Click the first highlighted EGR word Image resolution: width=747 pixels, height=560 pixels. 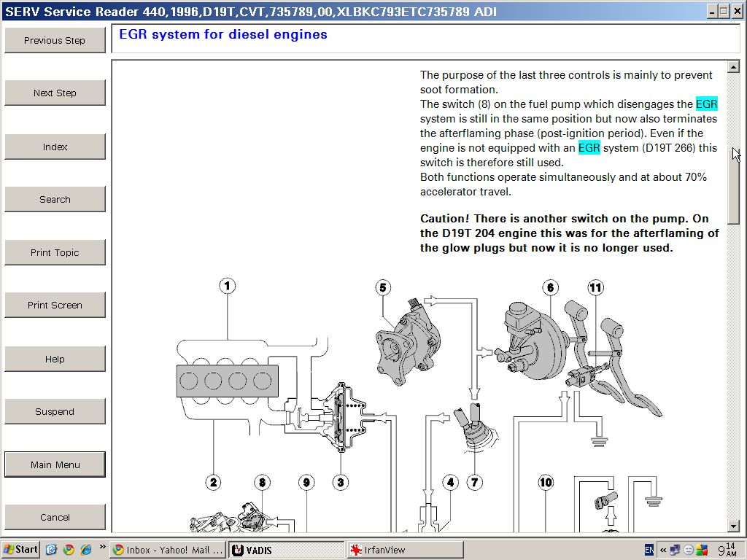[x=706, y=104]
